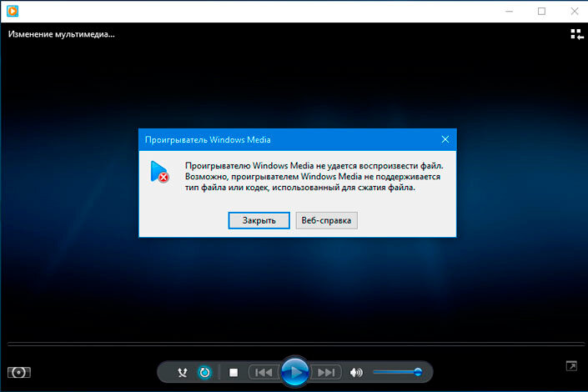The image size is (588, 392).
Task: Click the error message about unsupported codec
Action: [314, 177]
